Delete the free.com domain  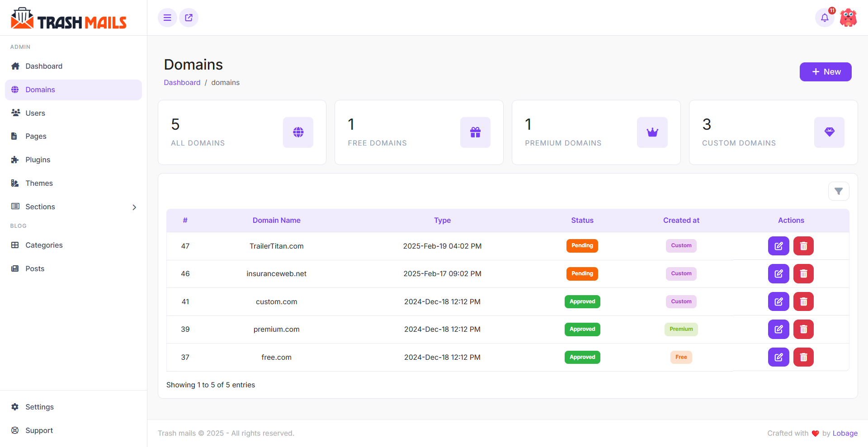(x=803, y=357)
